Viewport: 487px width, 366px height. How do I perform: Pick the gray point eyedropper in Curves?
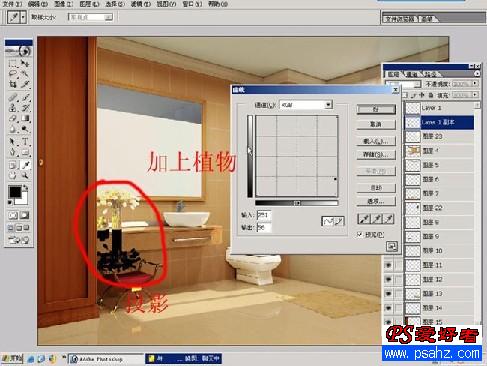coord(377,219)
